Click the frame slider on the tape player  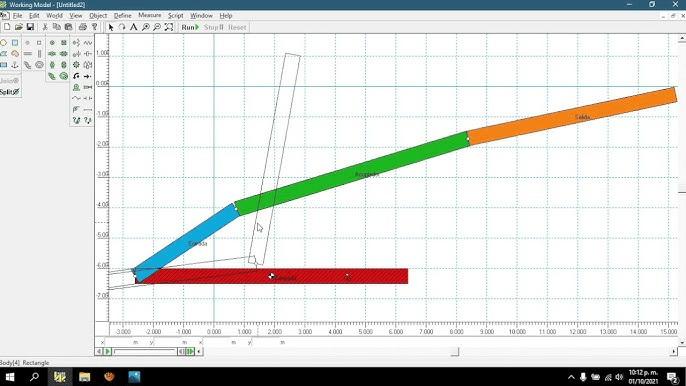pyautogui.click(x=145, y=351)
